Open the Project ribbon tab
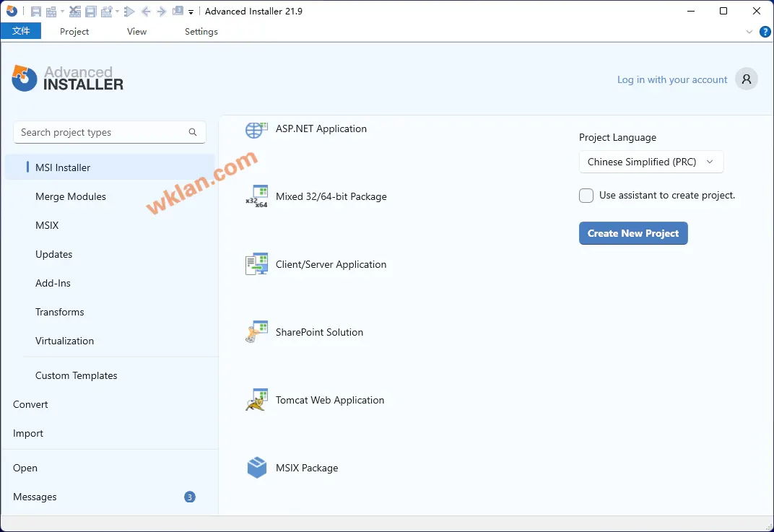 click(74, 32)
